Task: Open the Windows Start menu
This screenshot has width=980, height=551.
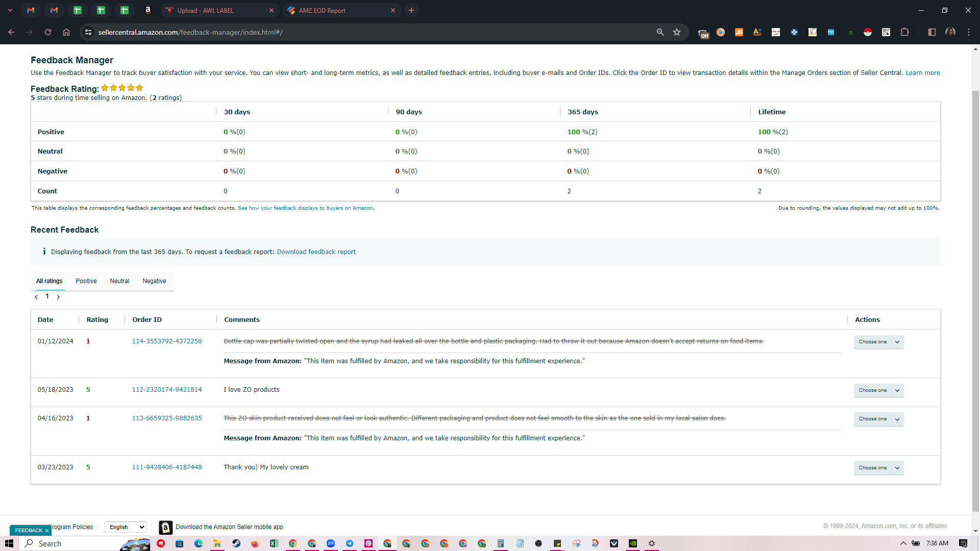Action: pyautogui.click(x=9, y=543)
